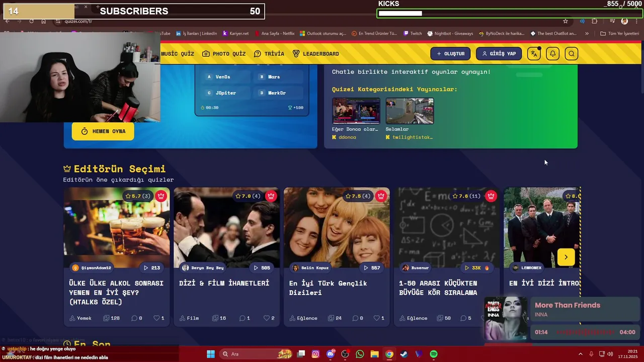Open the Music Quiz menu item
The height and width of the screenshot is (362, 644).
click(x=177, y=54)
